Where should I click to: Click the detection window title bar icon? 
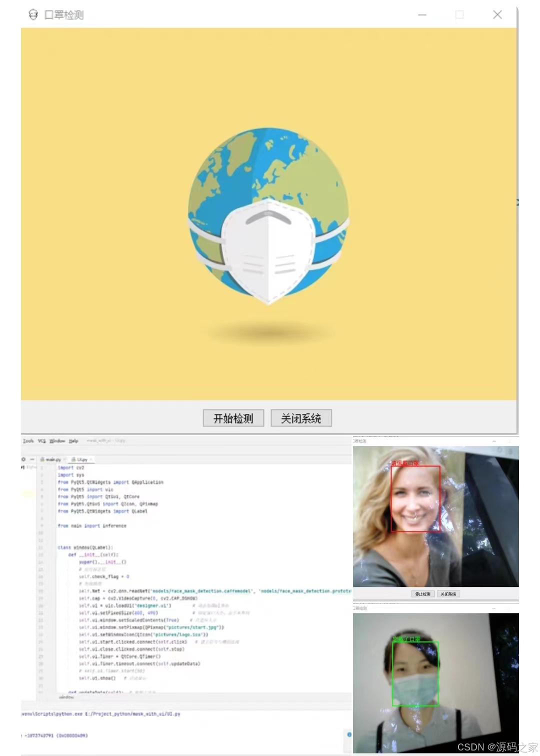355,441
